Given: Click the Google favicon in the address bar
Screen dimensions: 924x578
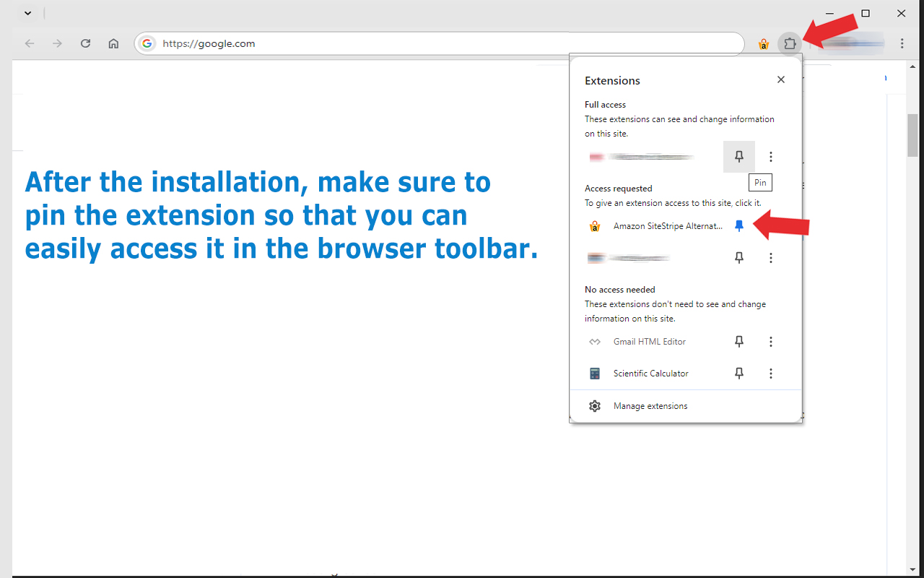Looking at the screenshot, I should click(147, 43).
